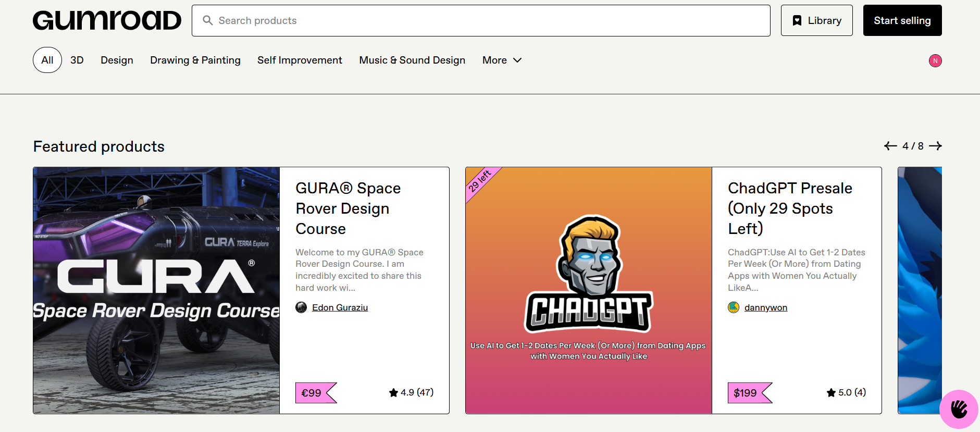This screenshot has height=432, width=980.
Task: Visit the Edon Guraziu creator link
Action: (x=340, y=307)
